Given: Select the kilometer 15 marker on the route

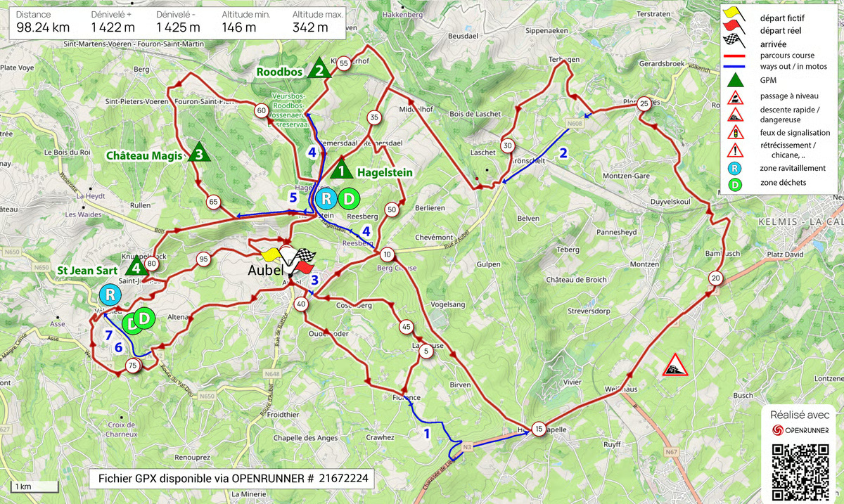Looking at the screenshot, I should [539, 429].
